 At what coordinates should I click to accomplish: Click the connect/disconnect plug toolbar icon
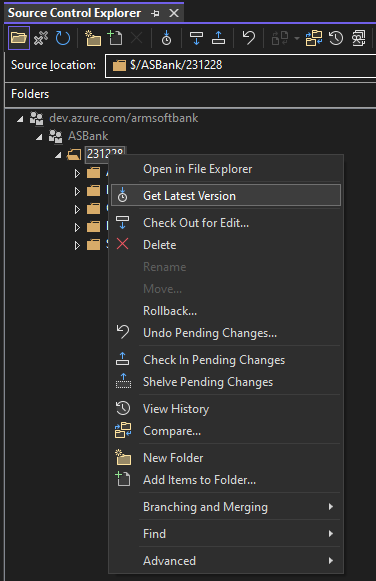(41, 38)
